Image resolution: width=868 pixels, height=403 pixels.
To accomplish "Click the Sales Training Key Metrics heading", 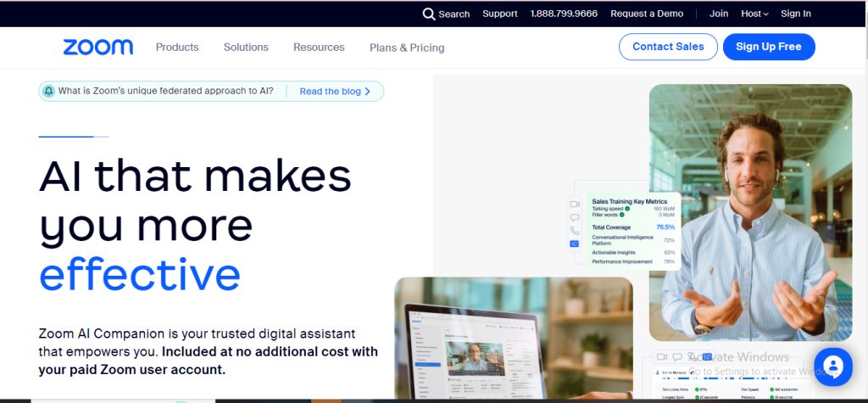I will pyautogui.click(x=630, y=201).
